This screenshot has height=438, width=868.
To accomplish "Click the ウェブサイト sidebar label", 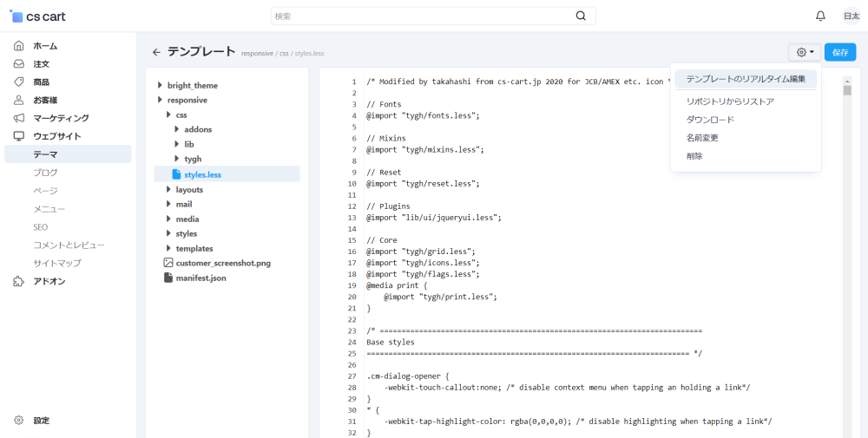I will tap(57, 136).
